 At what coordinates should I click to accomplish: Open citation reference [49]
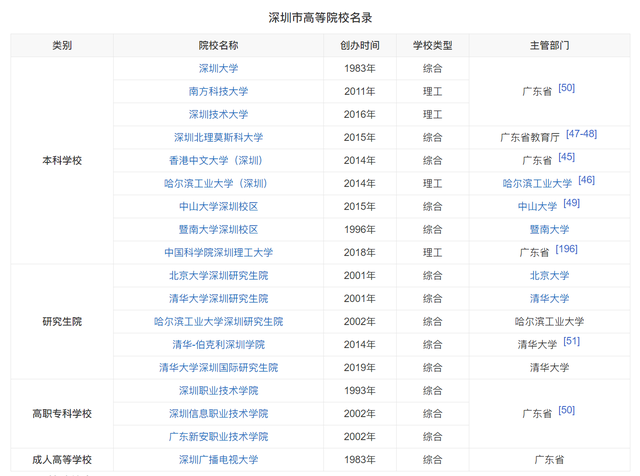tap(571, 203)
